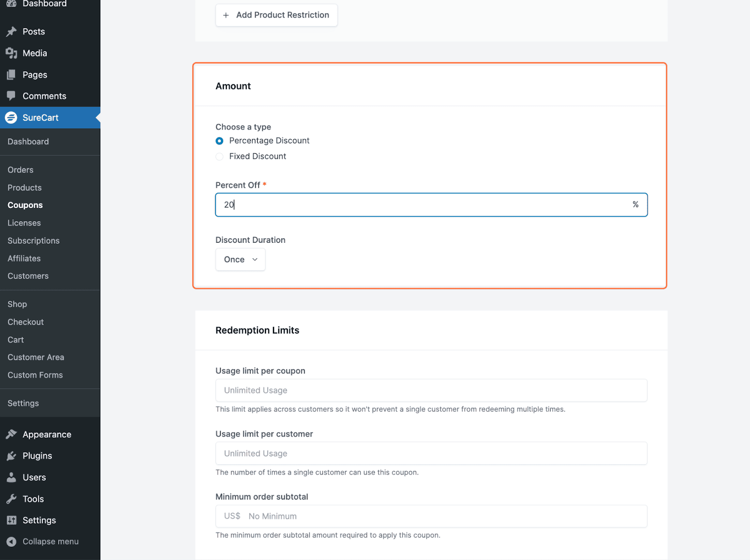Click the Tools wrench icon

tap(11, 499)
